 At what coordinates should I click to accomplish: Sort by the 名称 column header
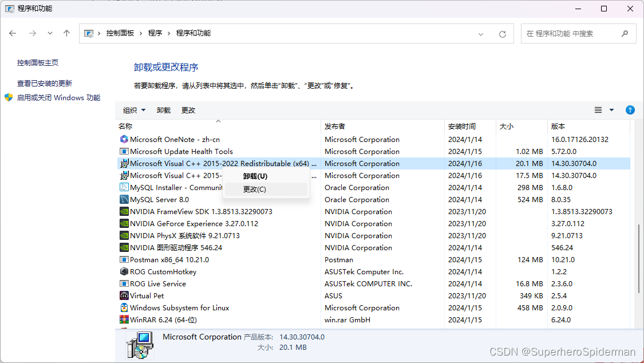219,126
